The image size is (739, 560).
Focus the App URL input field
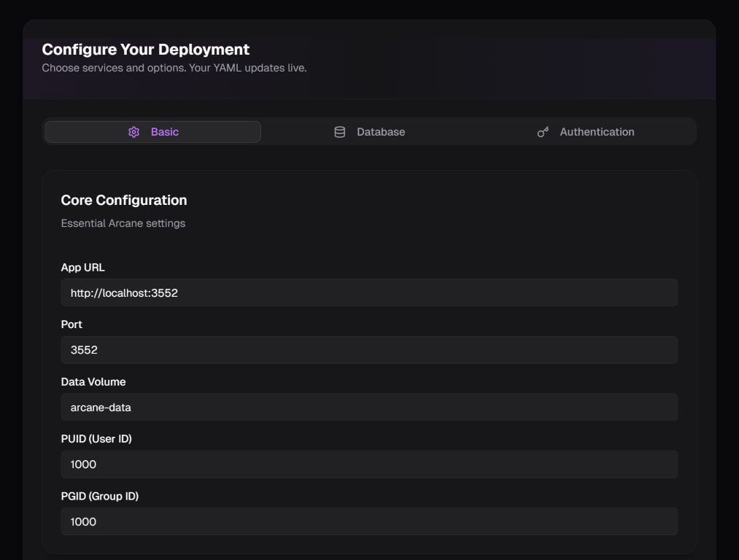[369, 292]
